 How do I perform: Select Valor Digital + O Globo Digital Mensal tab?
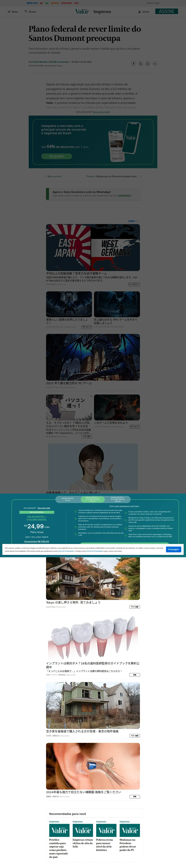(x=118, y=499)
